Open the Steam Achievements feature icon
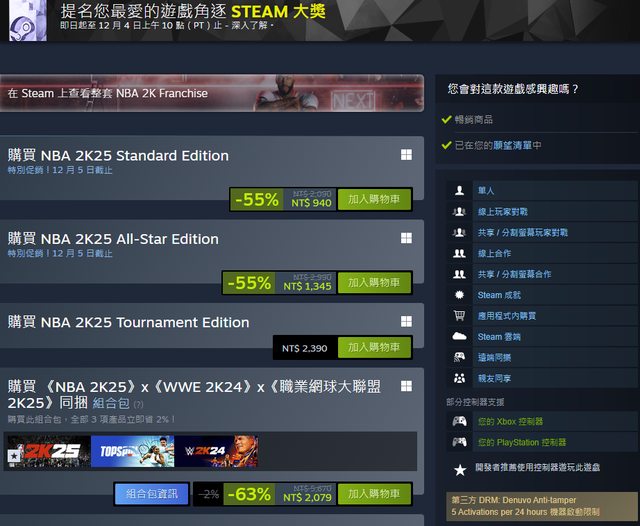The height and width of the screenshot is (526, 640). coord(459,295)
